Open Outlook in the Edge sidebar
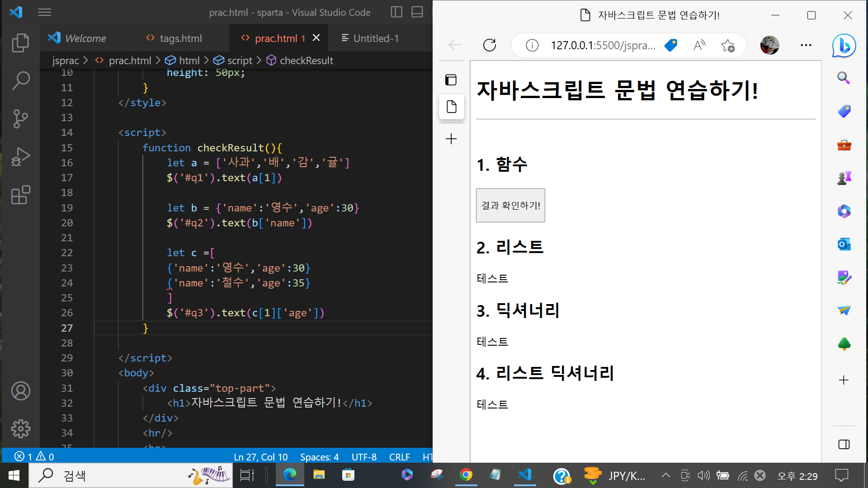Screen dimensions: 868x488 pyautogui.click(x=844, y=244)
